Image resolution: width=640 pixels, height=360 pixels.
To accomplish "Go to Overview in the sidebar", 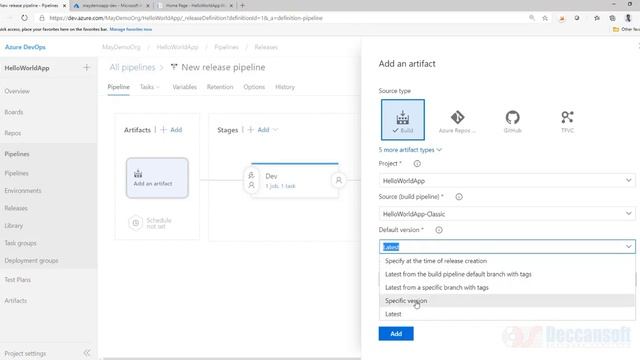I will [17, 91].
